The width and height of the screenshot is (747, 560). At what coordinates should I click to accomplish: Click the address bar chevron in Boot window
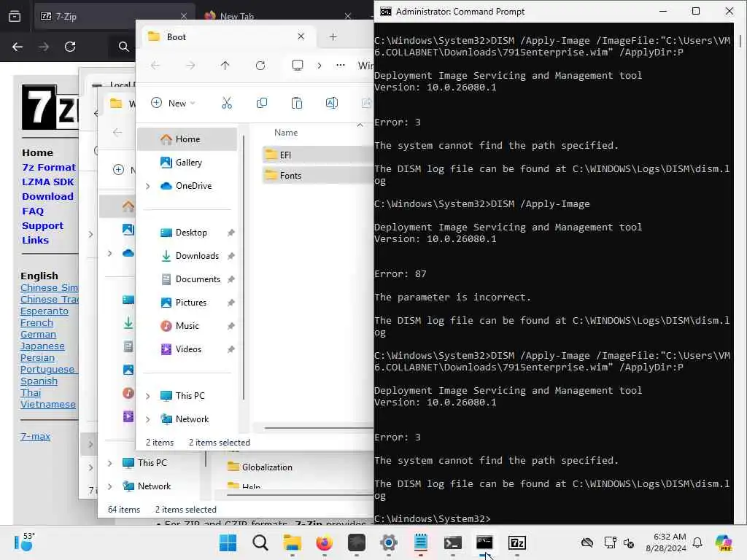click(320, 65)
